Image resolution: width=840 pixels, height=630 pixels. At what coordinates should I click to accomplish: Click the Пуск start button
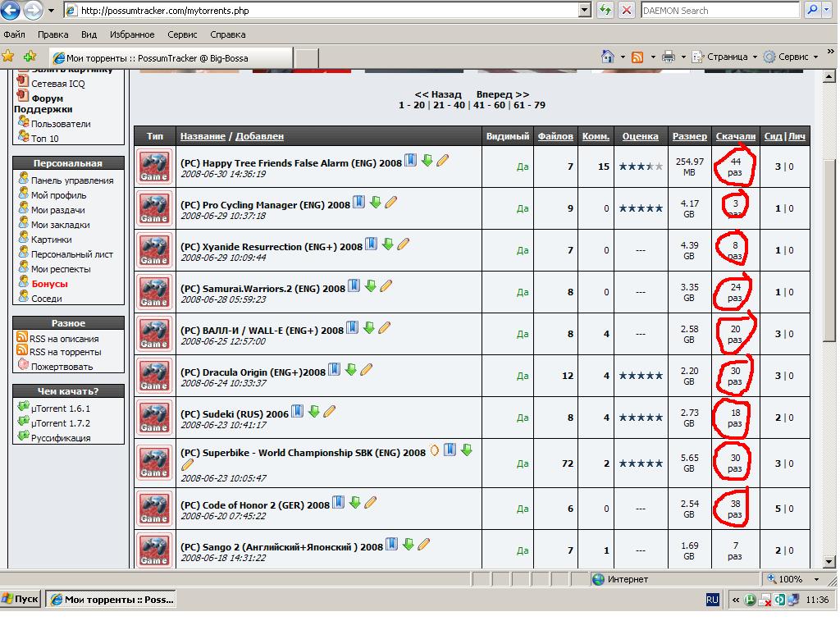coord(21,599)
